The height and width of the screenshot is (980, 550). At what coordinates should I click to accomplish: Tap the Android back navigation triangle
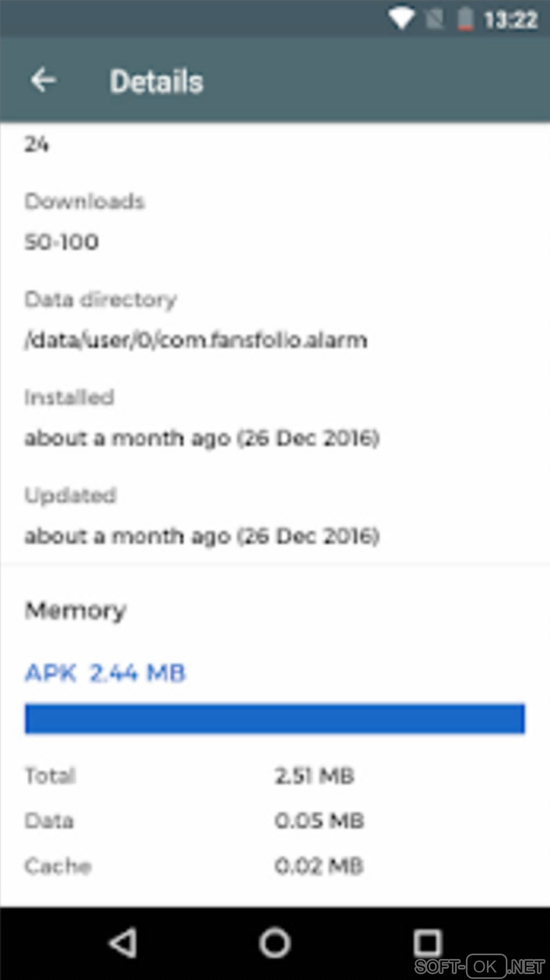coord(123,943)
